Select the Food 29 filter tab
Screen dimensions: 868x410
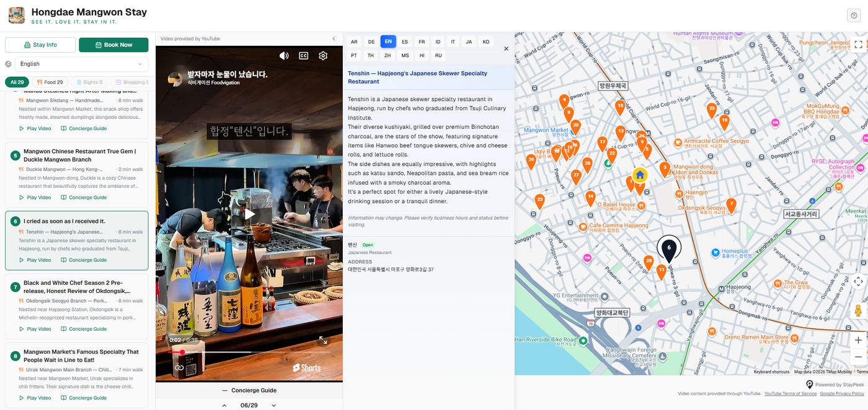point(50,82)
